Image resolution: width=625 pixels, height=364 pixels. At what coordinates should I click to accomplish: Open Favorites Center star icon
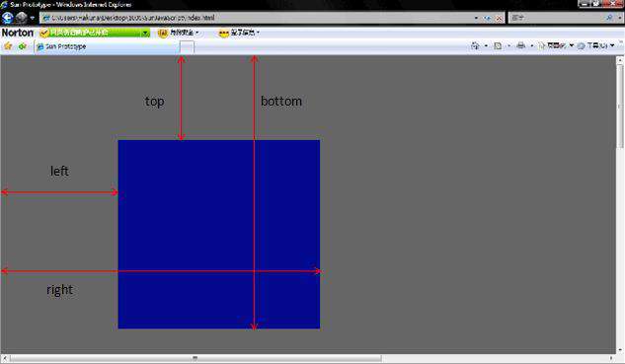tap(8, 46)
